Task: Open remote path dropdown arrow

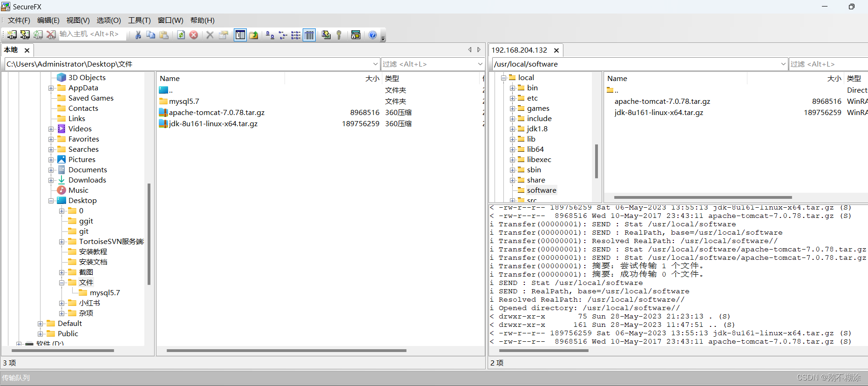Action: click(783, 64)
